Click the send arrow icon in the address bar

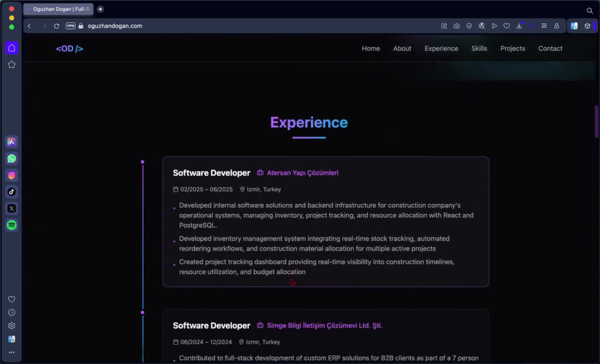tap(494, 26)
